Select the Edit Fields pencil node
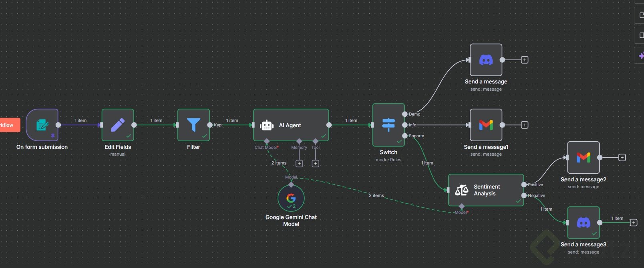Screen dimensions: 644x268 (x=118, y=125)
